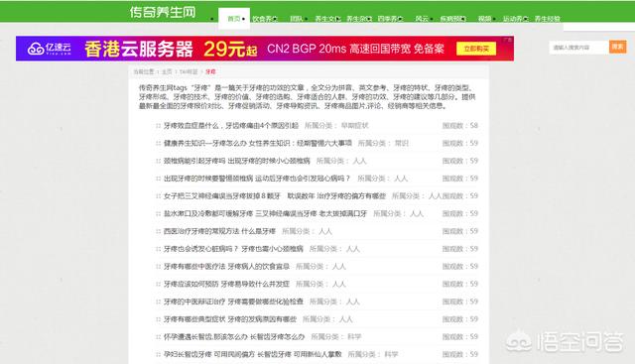Image resolution: width=635 pixels, height=364 pixels.
Task: Click the red 牙疼 breadcrumb link
Action: click(210, 71)
